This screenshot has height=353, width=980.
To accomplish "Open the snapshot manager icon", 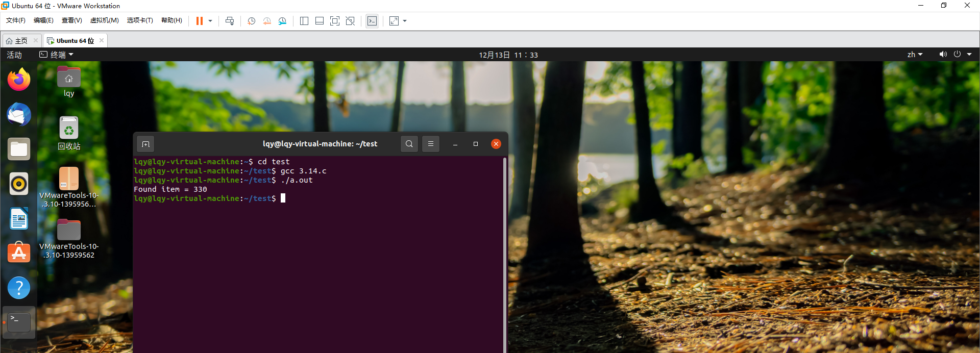I will pyautogui.click(x=282, y=21).
